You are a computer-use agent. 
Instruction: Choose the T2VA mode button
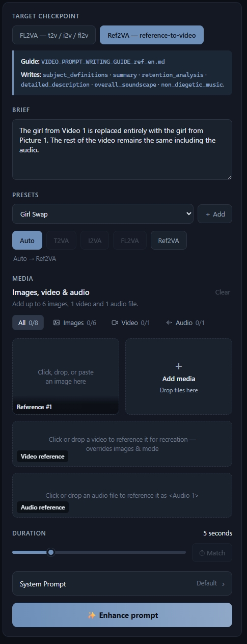(61, 240)
